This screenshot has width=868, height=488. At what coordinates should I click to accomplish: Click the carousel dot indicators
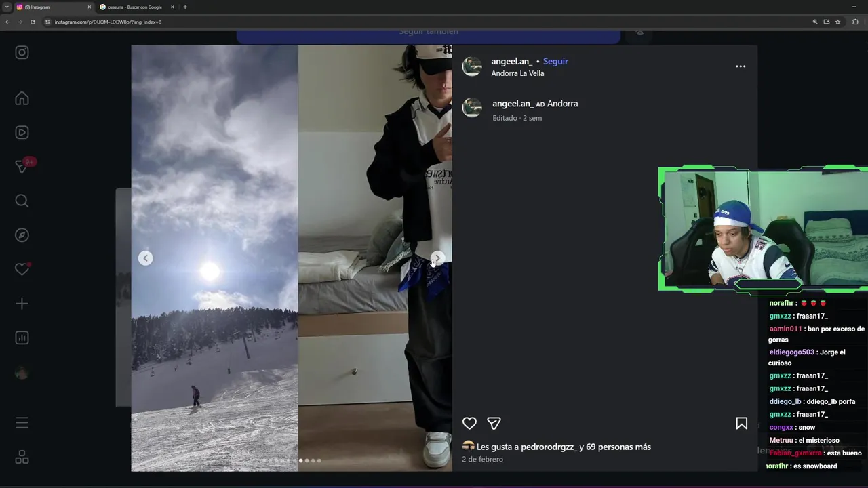(292, 460)
